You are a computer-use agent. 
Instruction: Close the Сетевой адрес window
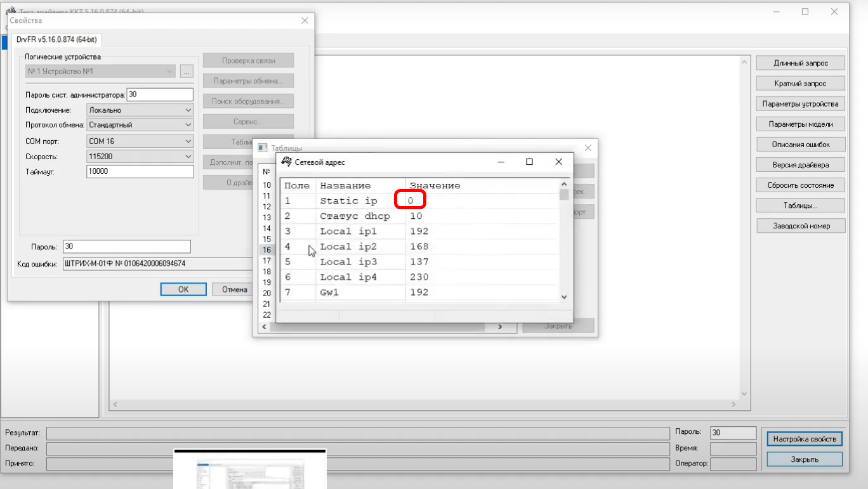[558, 162]
